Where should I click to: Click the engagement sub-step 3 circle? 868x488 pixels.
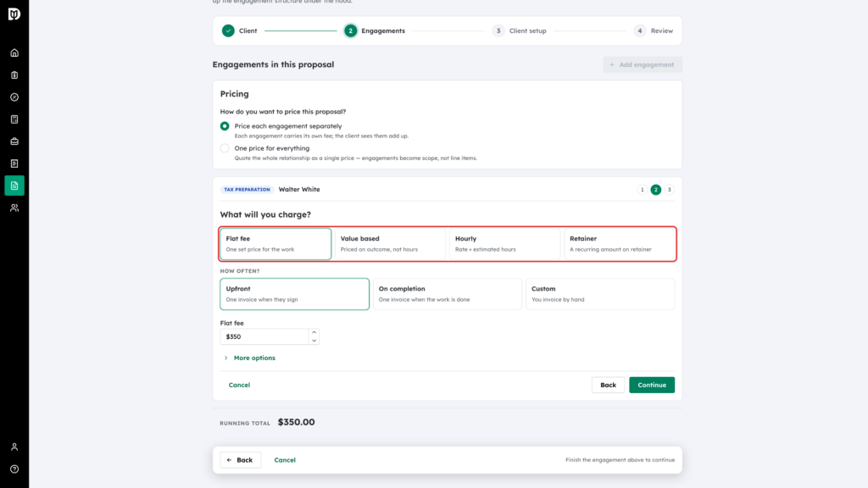[x=670, y=190]
